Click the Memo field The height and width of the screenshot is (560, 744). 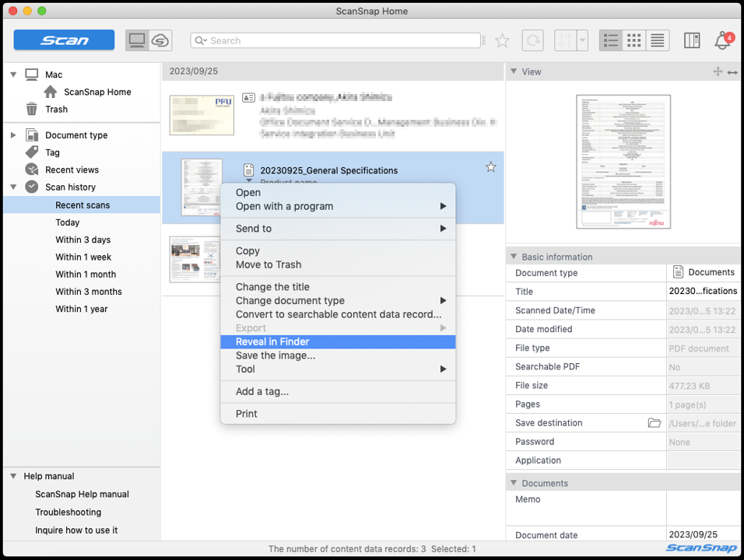point(703,508)
